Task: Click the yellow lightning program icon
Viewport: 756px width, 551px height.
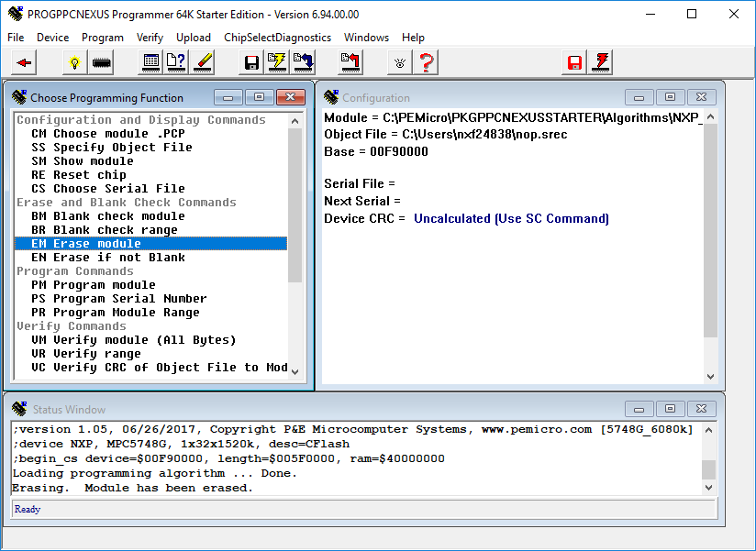Action: click(277, 62)
